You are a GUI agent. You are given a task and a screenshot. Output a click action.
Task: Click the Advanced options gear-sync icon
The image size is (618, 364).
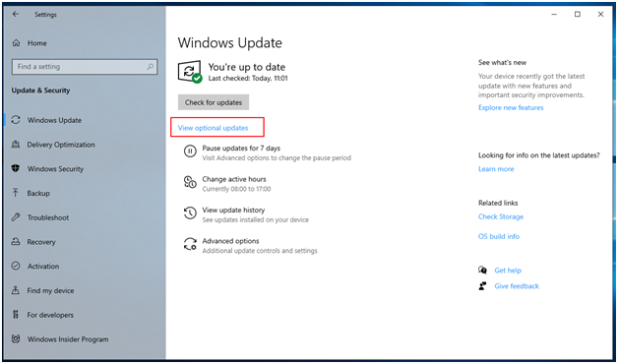(x=190, y=244)
